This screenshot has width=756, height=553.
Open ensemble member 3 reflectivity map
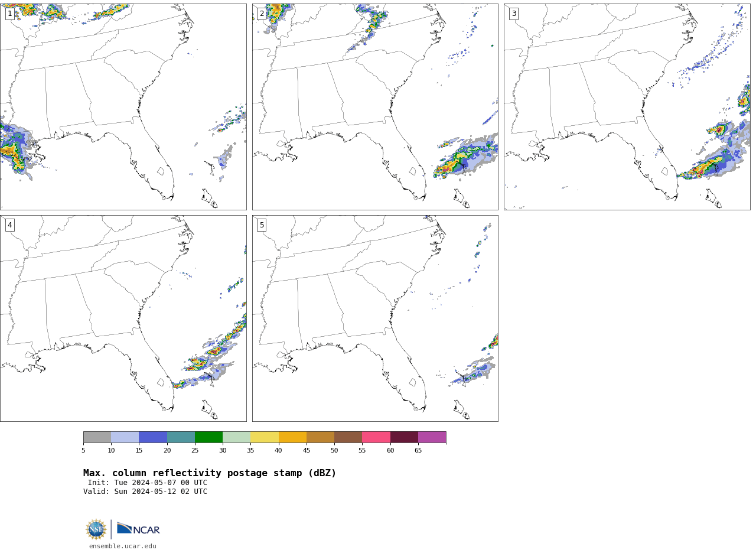click(x=627, y=107)
